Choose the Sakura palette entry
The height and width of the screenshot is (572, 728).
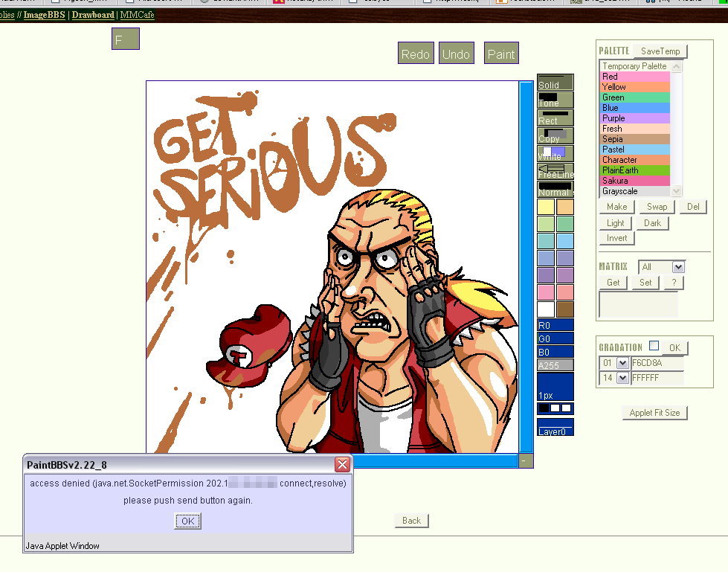[x=635, y=181]
